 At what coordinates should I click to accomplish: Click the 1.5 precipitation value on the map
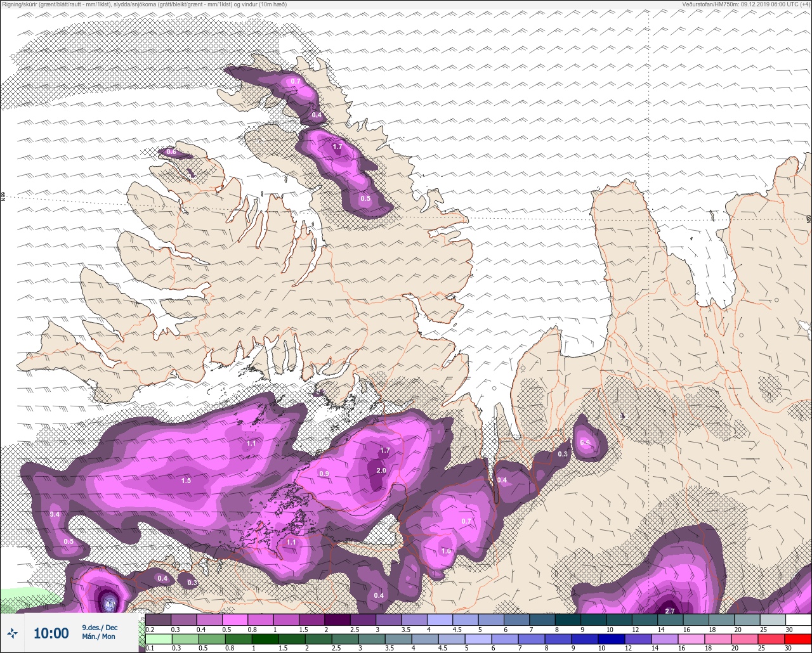click(186, 481)
